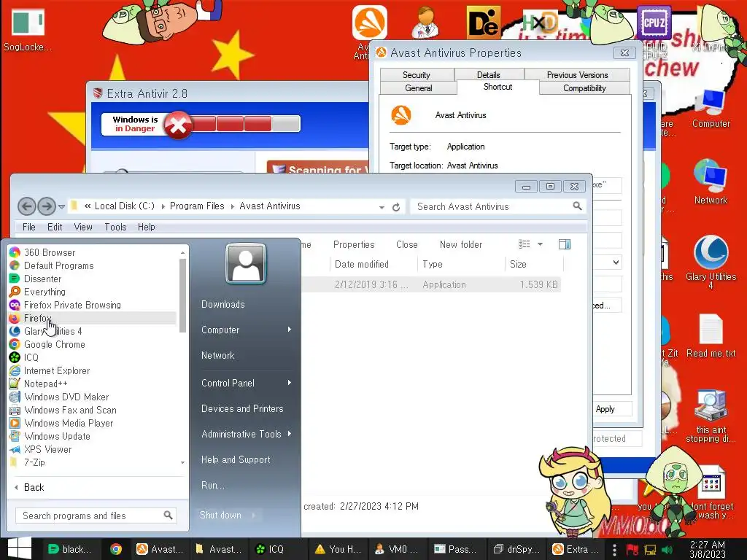747x560 pixels.
Task: Click the user account picture in Start menu
Action: click(x=246, y=263)
